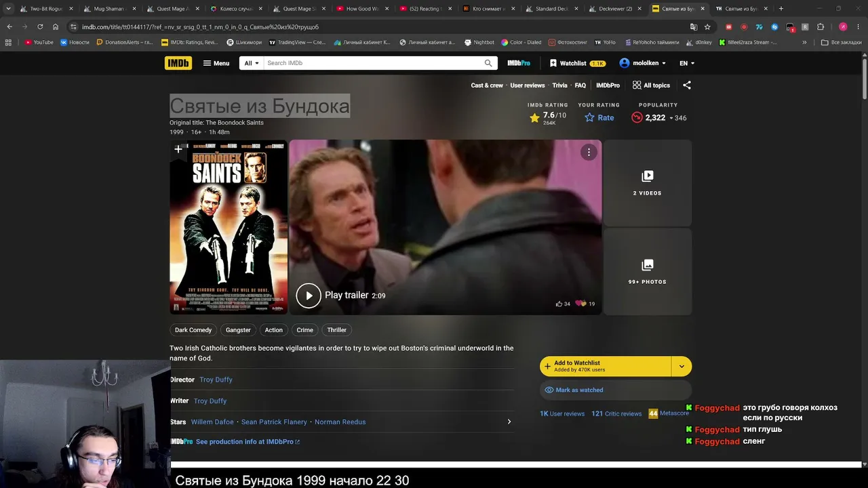The image size is (868, 488).
Task: Switch to the Two-Bit Rogue tab
Action: coord(46,9)
